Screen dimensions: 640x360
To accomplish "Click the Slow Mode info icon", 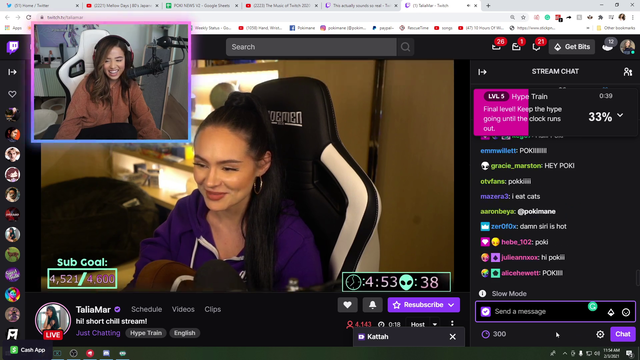I will 482,293.
